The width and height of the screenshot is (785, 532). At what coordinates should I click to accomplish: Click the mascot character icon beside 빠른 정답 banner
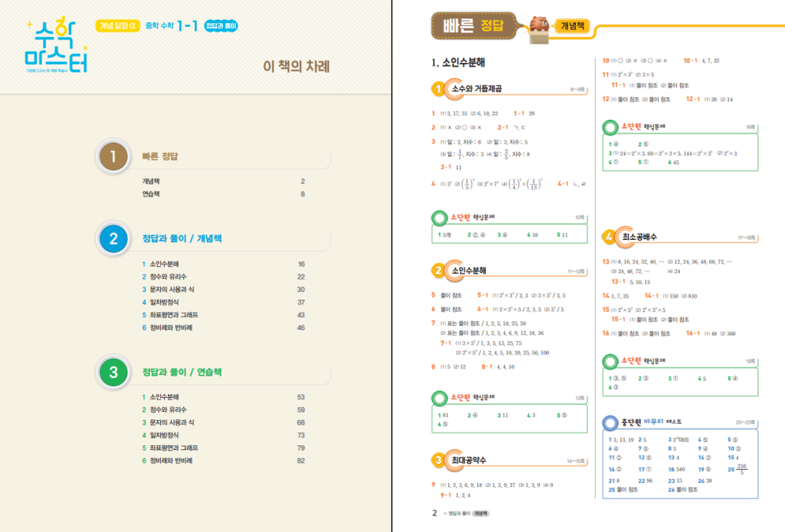pyautogui.click(x=539, y=25)
